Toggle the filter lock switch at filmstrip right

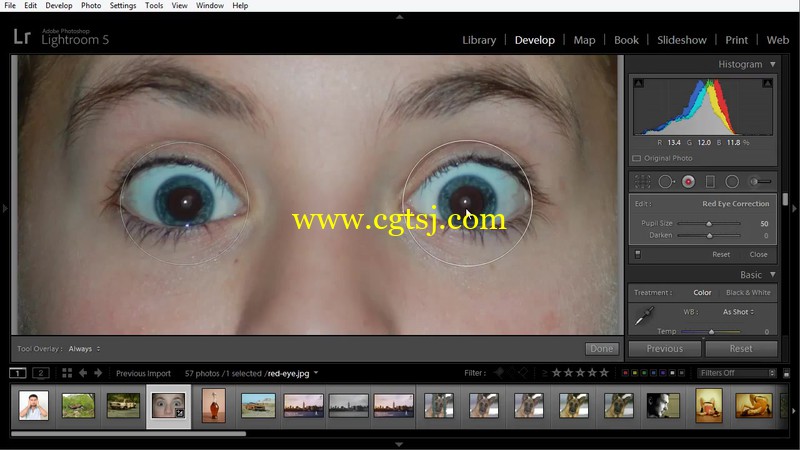786,373
